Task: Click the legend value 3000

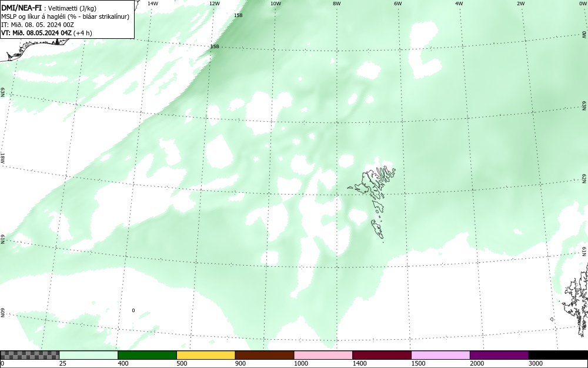Action: click(536, 363)
